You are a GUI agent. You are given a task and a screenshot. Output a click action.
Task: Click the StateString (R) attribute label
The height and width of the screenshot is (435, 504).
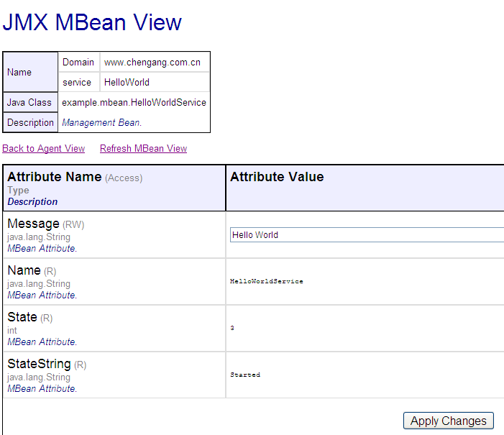[x=47, y=364]
